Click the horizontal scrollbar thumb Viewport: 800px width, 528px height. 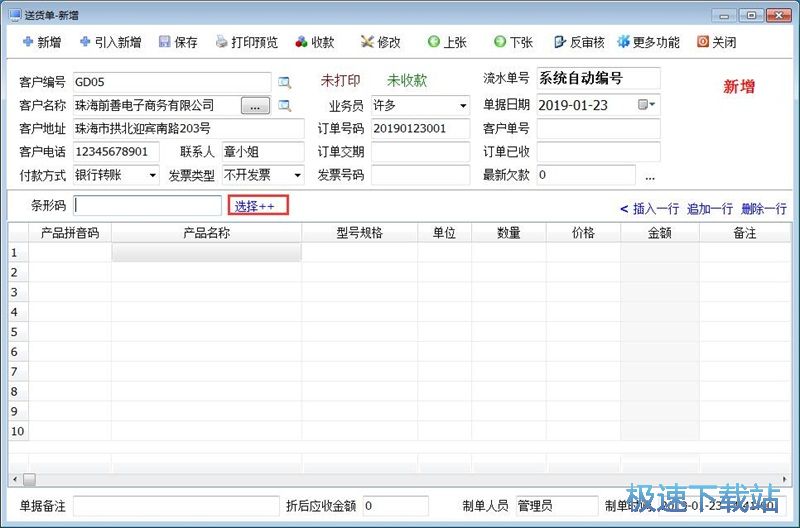coord(30,480)
